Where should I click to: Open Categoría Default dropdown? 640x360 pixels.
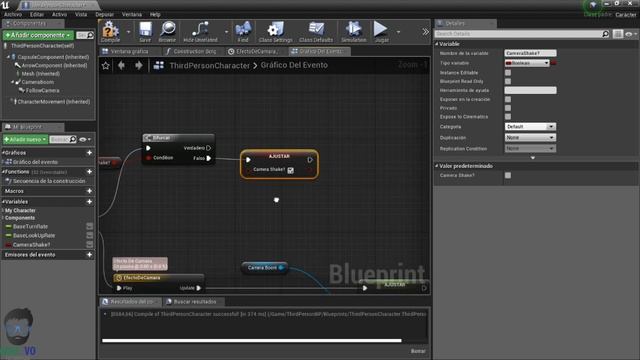(530, 127)
